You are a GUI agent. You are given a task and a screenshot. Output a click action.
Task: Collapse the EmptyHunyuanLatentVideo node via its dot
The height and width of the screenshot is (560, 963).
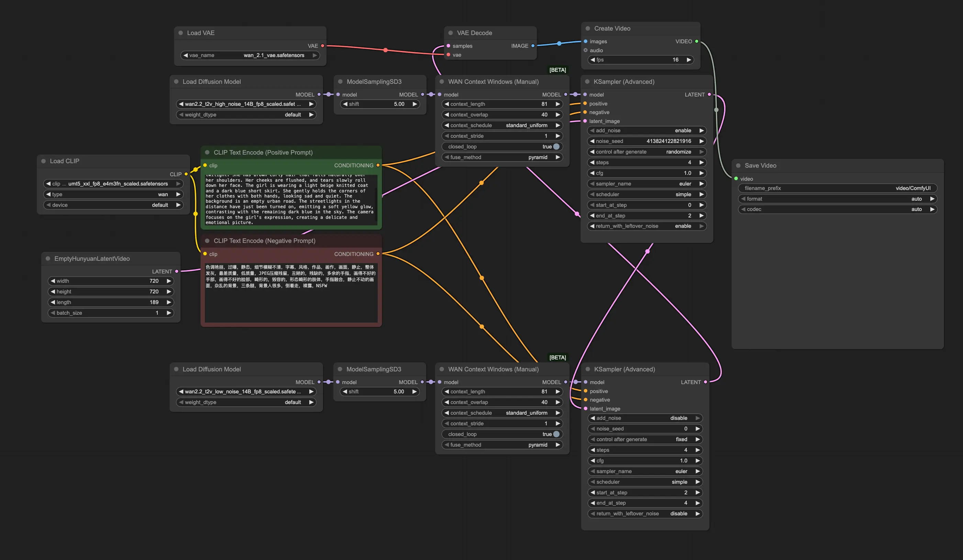pyautogui.click(x=48, y=259)
